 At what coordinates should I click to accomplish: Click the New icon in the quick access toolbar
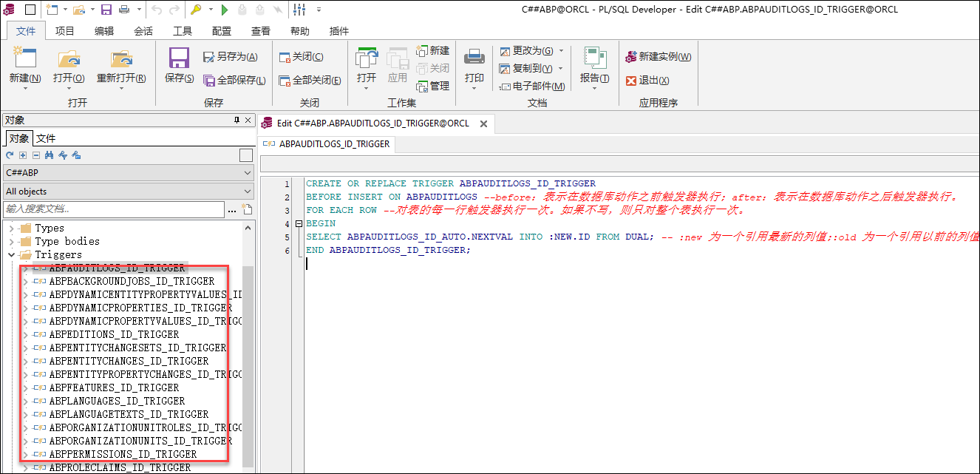pos(52,10)
